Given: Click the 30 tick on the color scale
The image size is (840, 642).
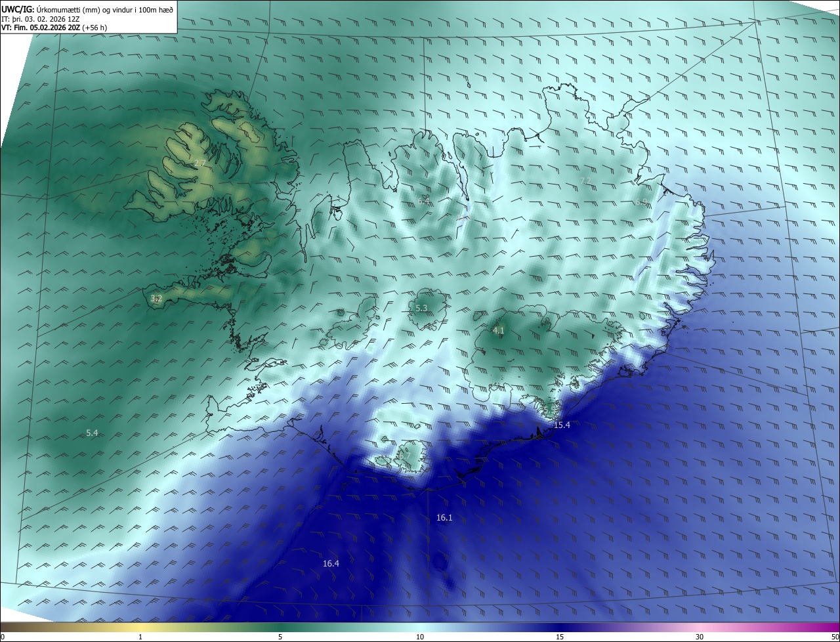Looking at the screenshot, I should click(700, 637).
